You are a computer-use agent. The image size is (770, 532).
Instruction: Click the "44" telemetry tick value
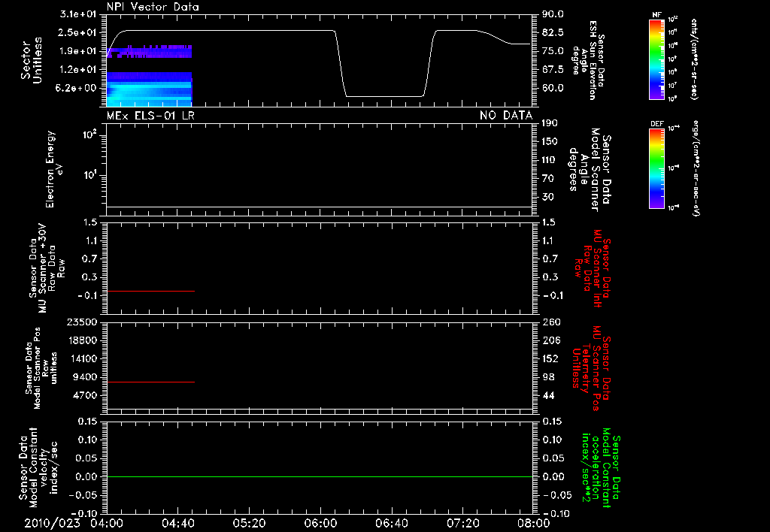pyautogui.click(x=547, y=395)
